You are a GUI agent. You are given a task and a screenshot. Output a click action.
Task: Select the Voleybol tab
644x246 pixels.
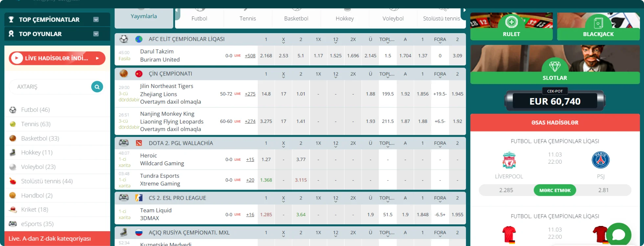[393, 18]
